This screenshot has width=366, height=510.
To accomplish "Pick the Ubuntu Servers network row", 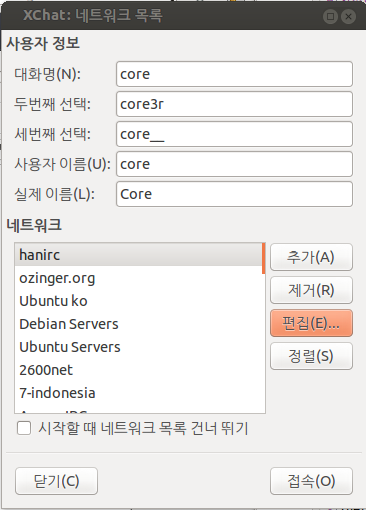I will coord(138,347).
